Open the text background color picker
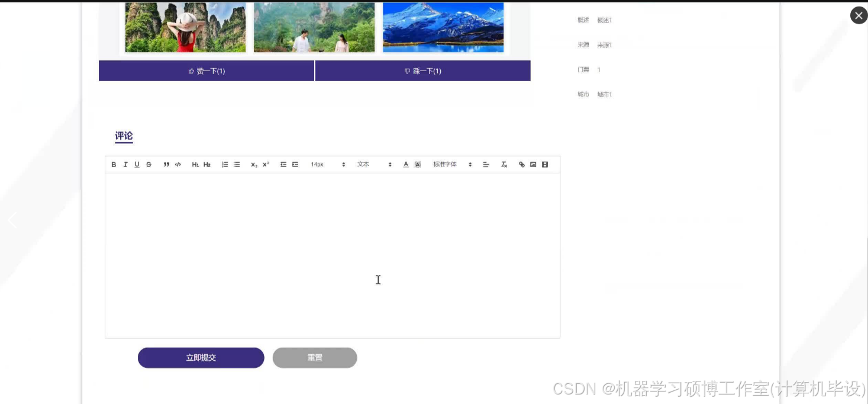The image size is (868, 404). pyautogui.click(x=418, y=165)
